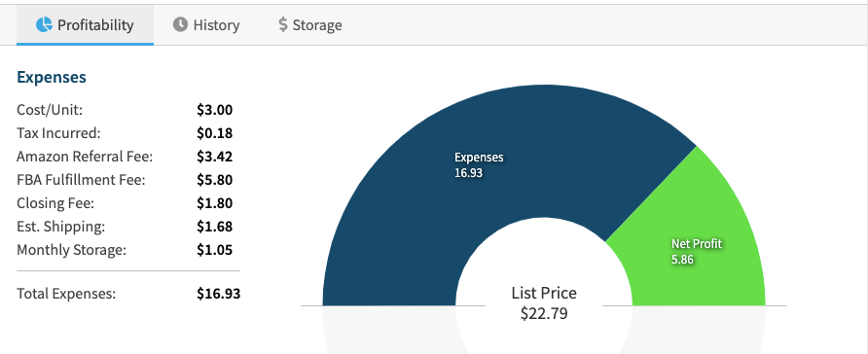Click the clock icon beside History
This screenshot has width=868, height=354.
coord(180,24)
